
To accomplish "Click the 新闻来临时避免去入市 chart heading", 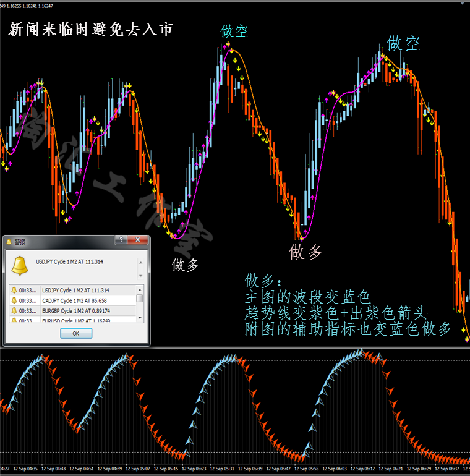I will point(90,30).
